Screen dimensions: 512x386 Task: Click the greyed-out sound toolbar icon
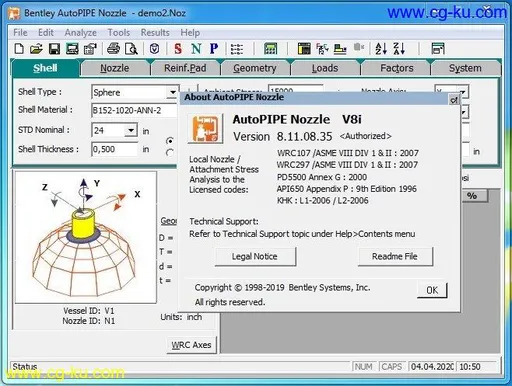[x=358, y=47]
